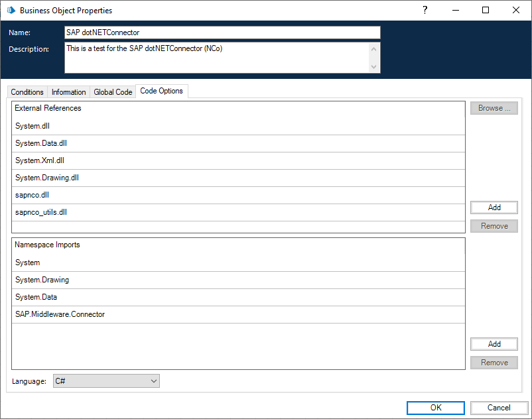Click into the Description text area
This screenshot has height=419, width=532.
pos(216,58)
